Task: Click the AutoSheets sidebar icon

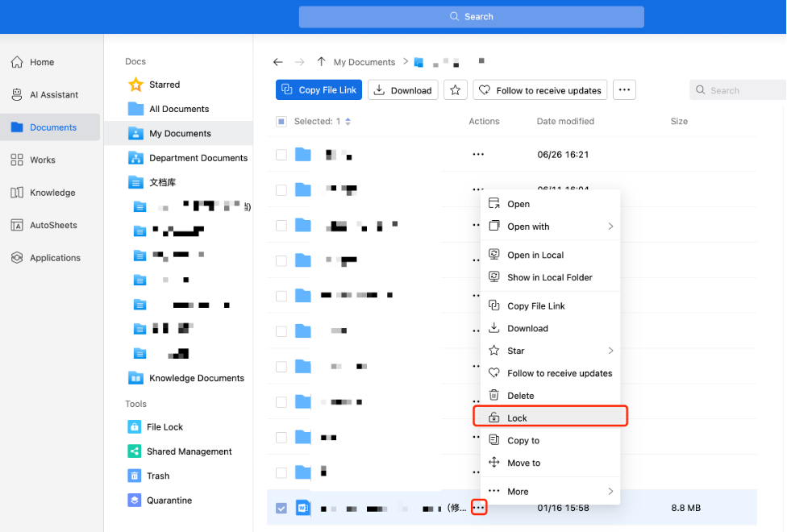Action: click(x=17, y=226)
